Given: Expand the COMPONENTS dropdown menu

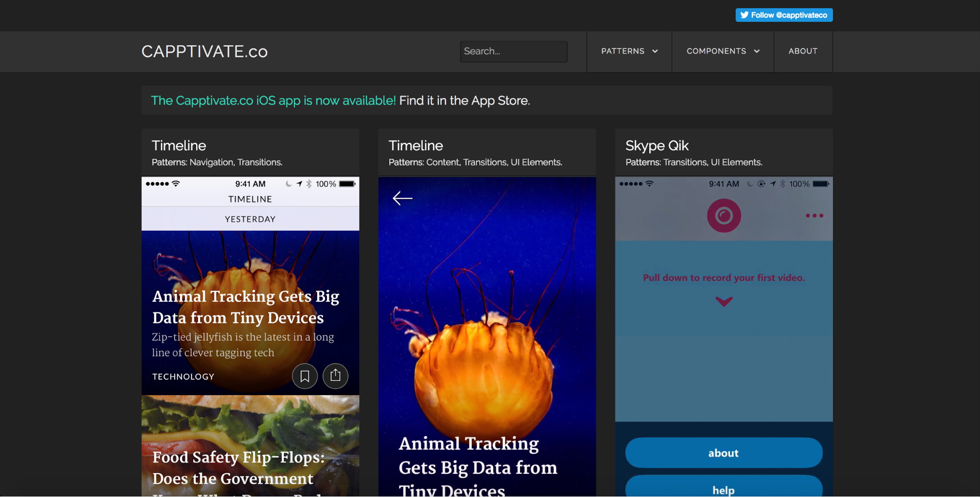Looking at the screenshot, I should coord(723,51).
